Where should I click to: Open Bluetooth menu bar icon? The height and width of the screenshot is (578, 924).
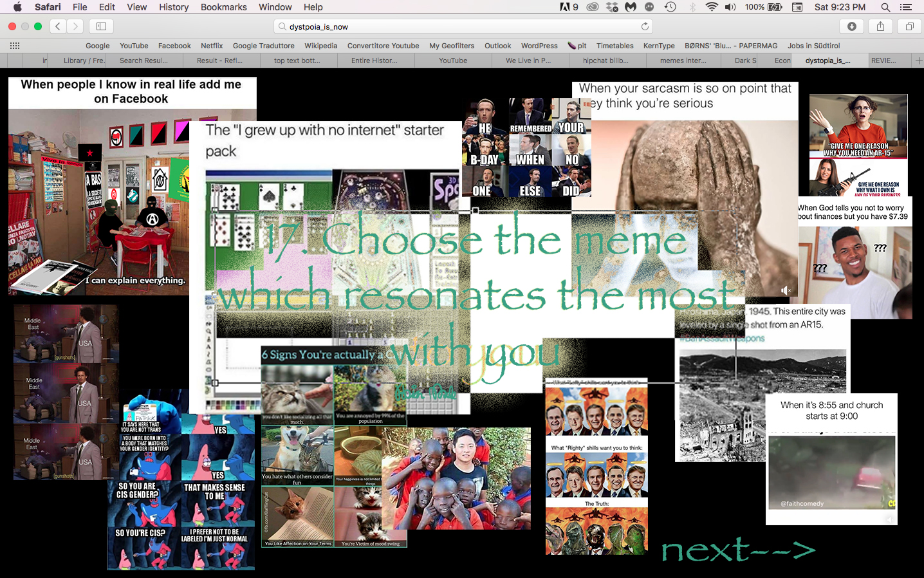tap(692, 7)
